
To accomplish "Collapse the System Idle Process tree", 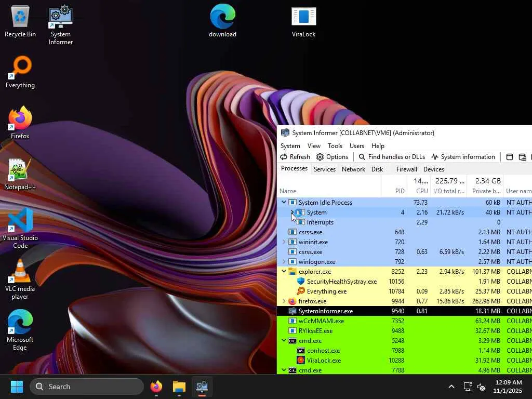I will 284,203.
